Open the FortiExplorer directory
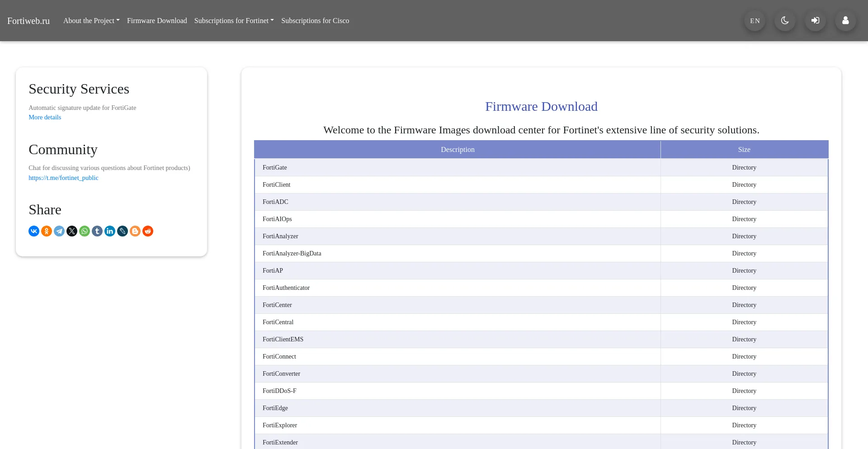 [x=280, y=425]
